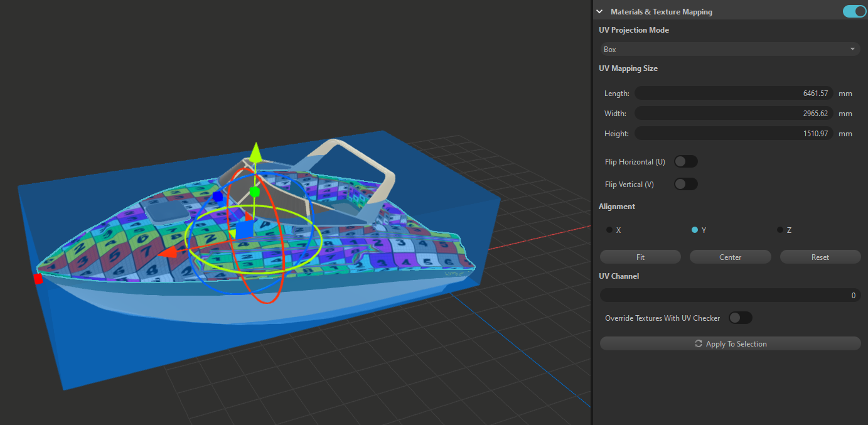Click the red X-axis translate arrow
Image resolution: width=868 pixels, height=425 pixels.
pyautogui.click(x=168, y=252)
